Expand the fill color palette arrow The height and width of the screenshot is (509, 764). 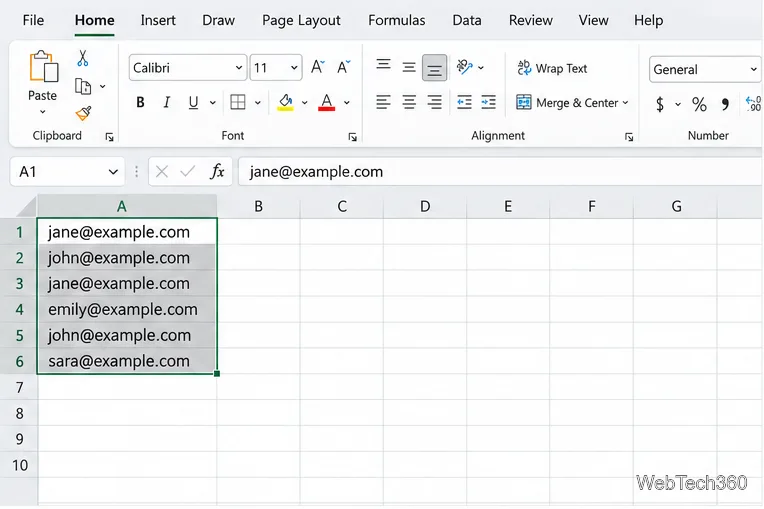[x=305, y=103]
